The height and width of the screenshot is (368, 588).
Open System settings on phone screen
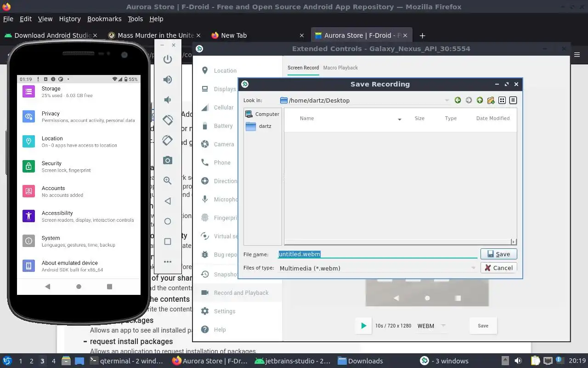[x=79, y=241]
